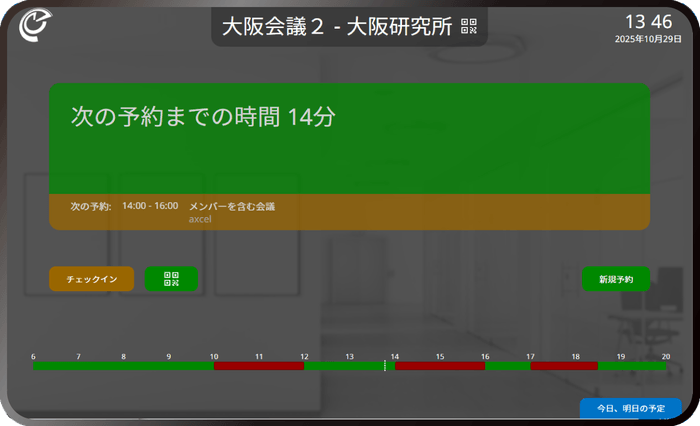Click the green free segment between 16 and 17
700x426 pixels.
(508, 366)
